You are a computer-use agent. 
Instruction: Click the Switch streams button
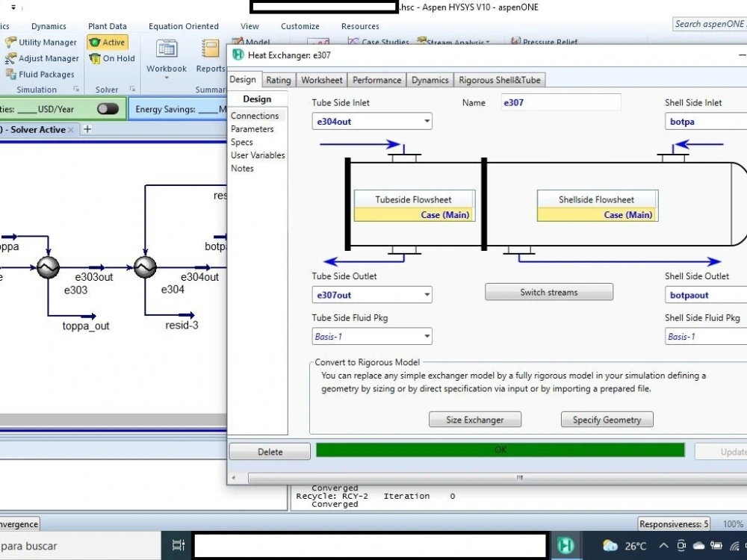coord(549,291)
